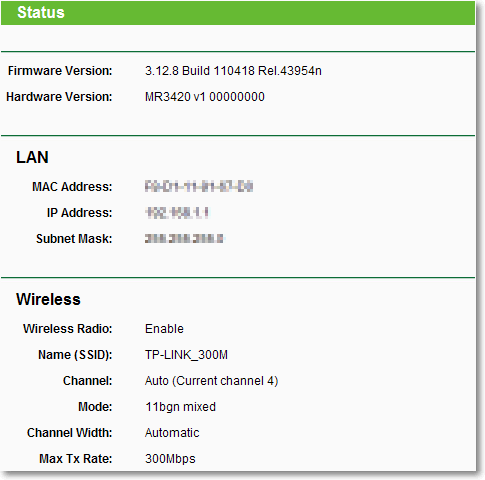Click the green Status header bar
This screenshot has height=480, width=485.
tap(238, 13)
